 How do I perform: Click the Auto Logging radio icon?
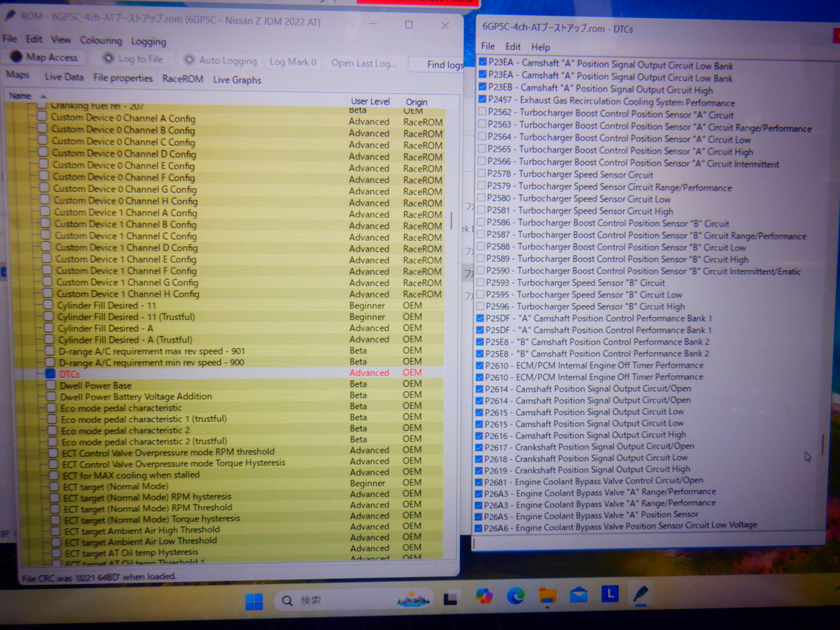[189, 60]
